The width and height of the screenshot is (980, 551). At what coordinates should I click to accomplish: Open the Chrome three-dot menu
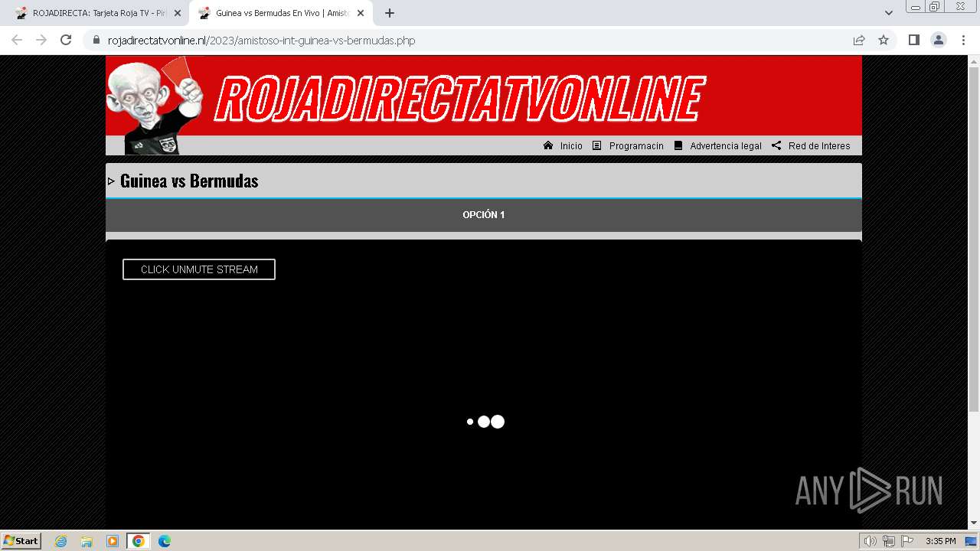point(963,41)
